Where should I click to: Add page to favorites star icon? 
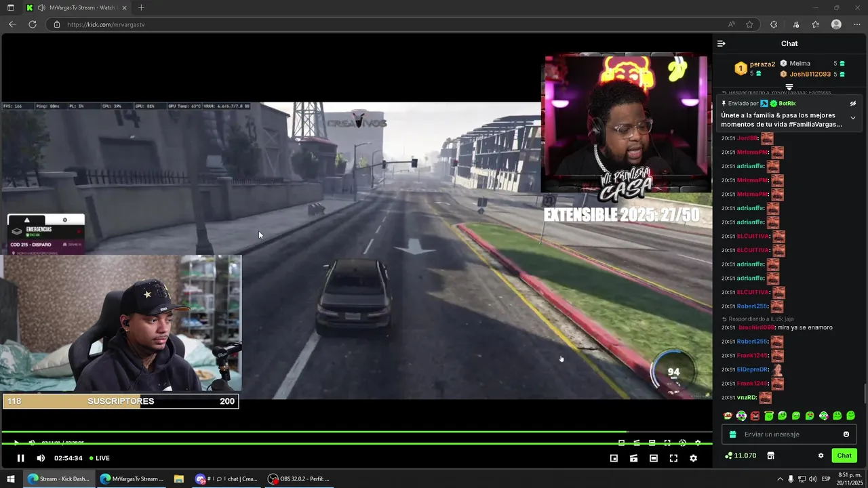[x=749, y=24]
